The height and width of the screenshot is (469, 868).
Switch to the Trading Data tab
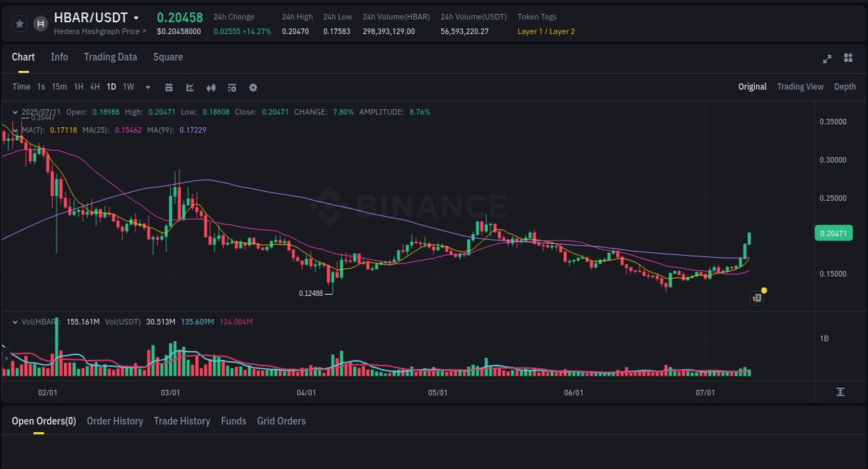coord(110,57)
